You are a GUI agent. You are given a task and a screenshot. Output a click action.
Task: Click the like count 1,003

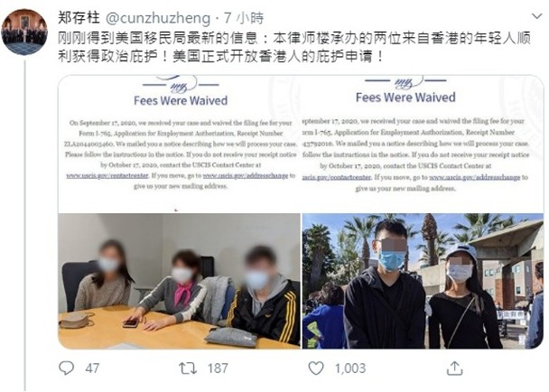click(349, 369)
